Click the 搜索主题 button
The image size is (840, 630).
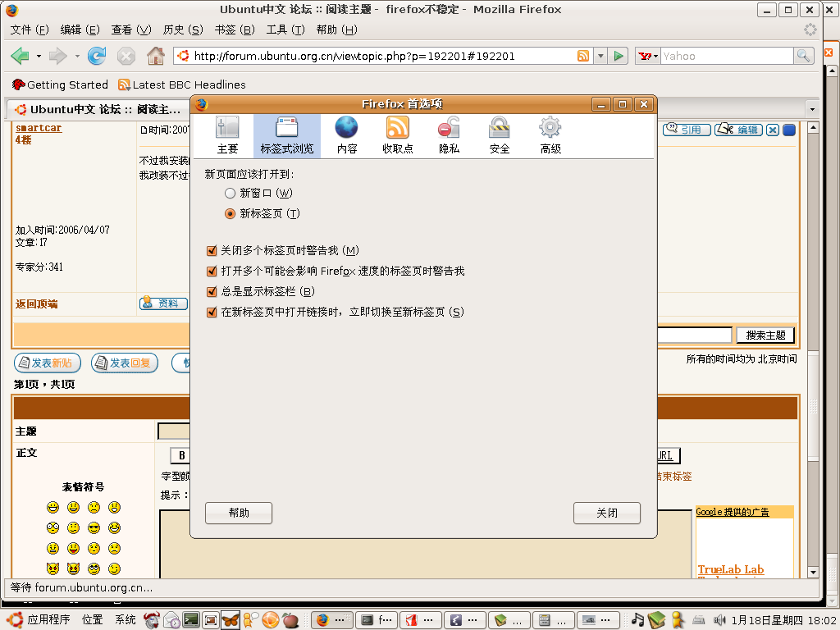point(765,336)
